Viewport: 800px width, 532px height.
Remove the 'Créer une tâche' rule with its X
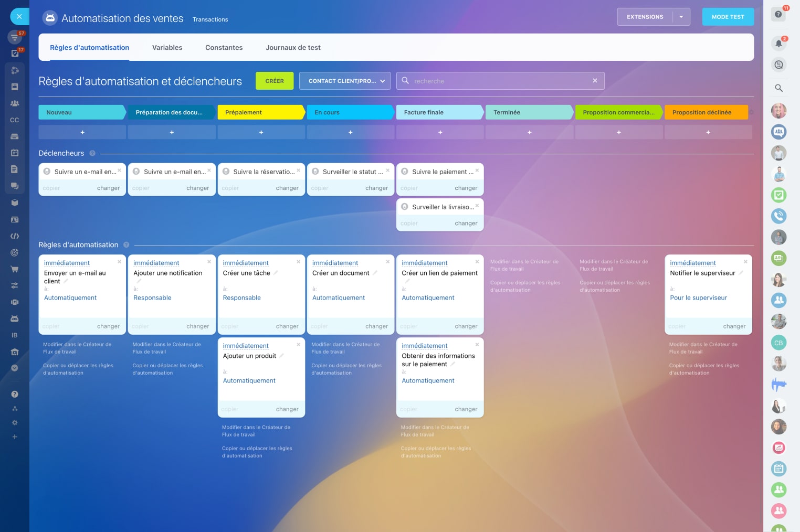pyautogui.click(x=299, y=262)
